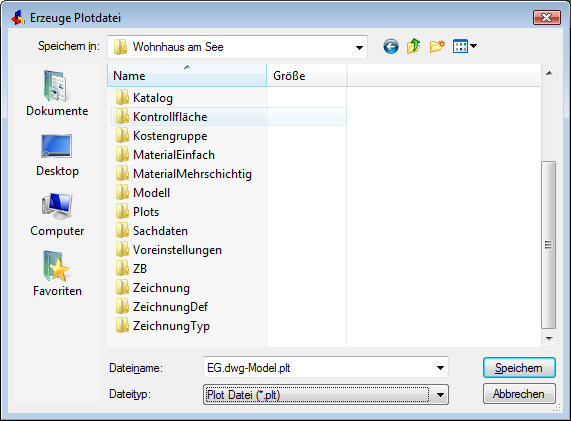Expand the Dateiname dropdown arrow
This screenshot has height=421, width=571.
440,368
